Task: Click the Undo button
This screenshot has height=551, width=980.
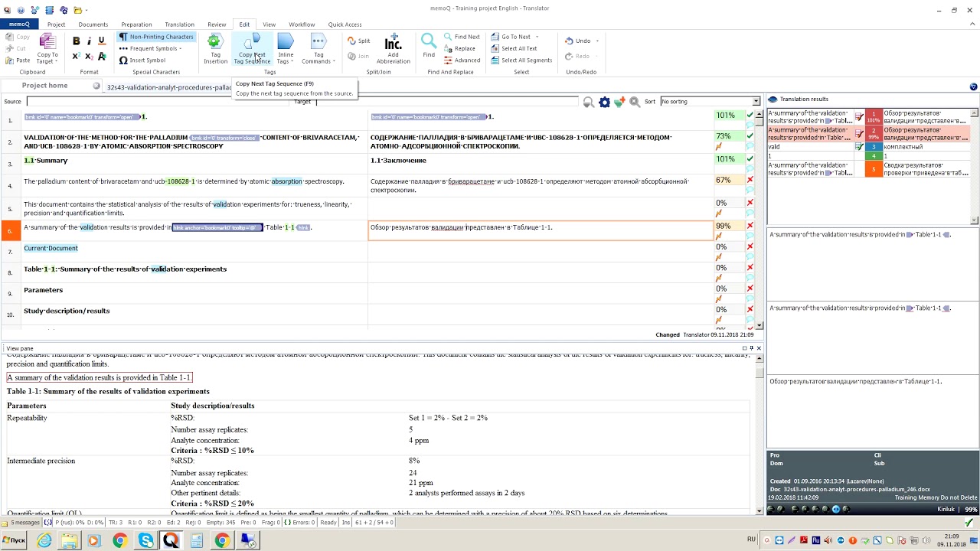Action: point(577,41)
